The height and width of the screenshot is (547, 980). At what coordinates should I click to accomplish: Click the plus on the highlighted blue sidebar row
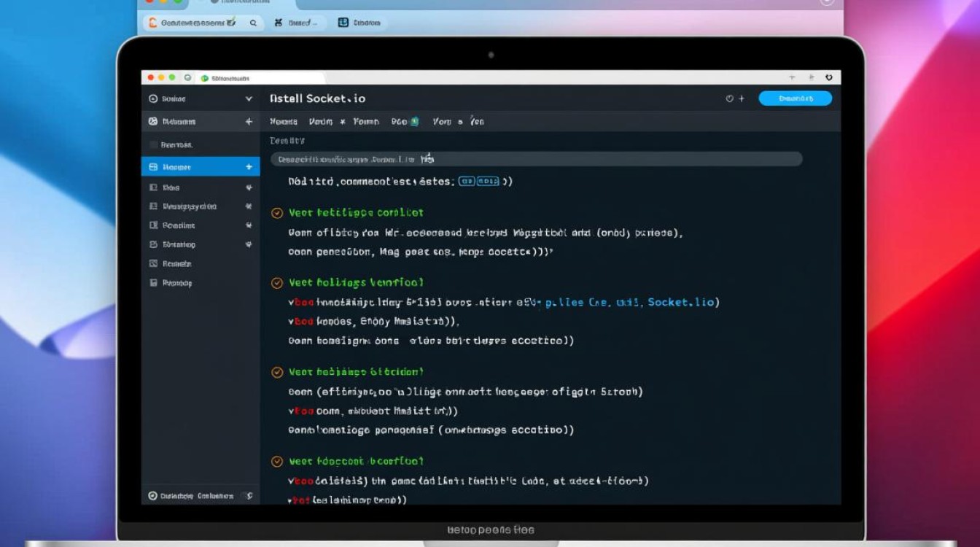[249, 167]
